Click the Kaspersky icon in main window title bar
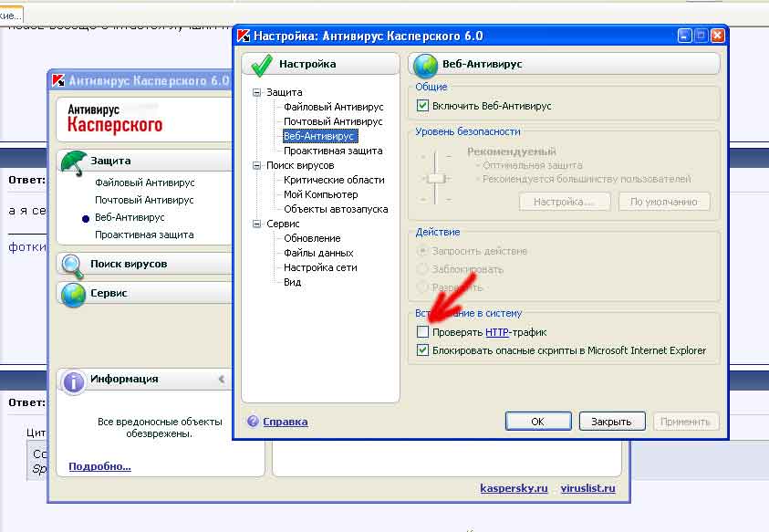This screenshot has width=769, height=532. pos(58,80)
